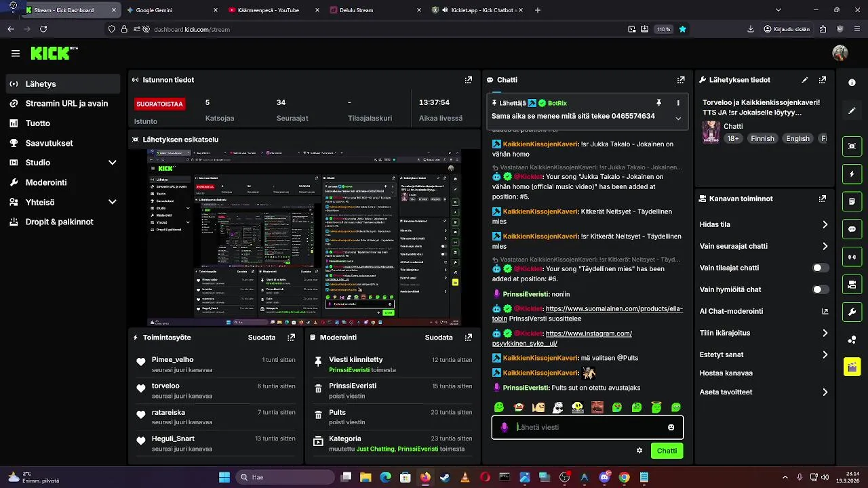Open the emoji picker in chat input
The image size is (868, 488).
coord(671,428)
